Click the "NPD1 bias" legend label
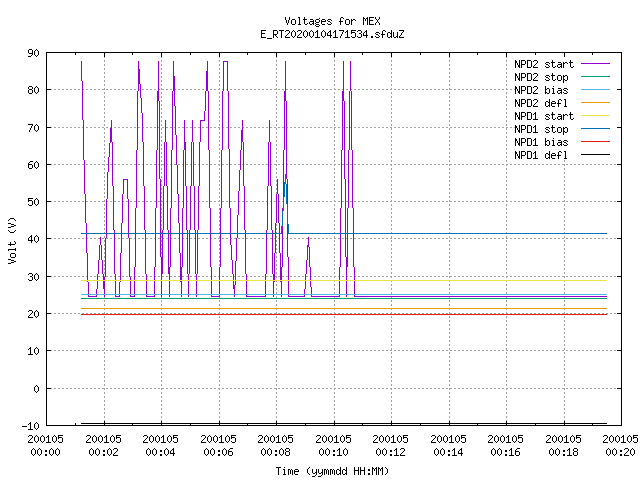 click(x=541, y=142)
